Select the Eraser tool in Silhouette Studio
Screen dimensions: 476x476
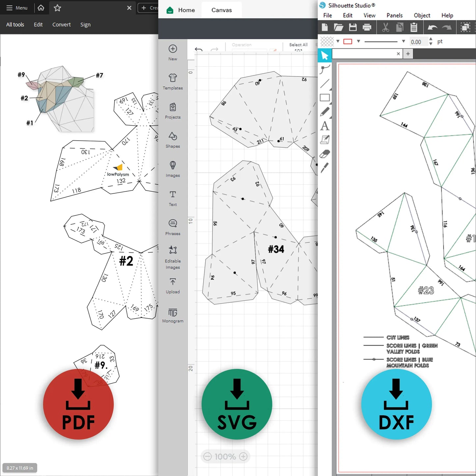point(325,154)
